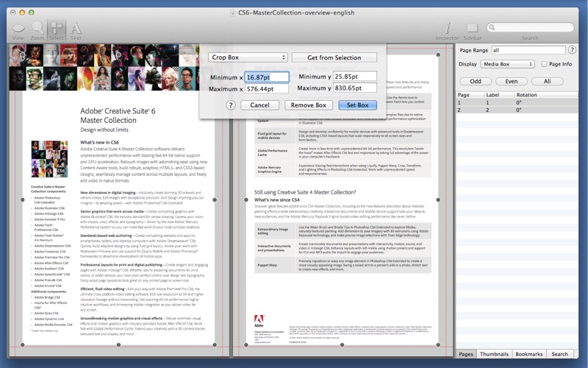Switch to the Bookmarks tab
The width and height of the screenshot is (588, 368).
(528, 354)
